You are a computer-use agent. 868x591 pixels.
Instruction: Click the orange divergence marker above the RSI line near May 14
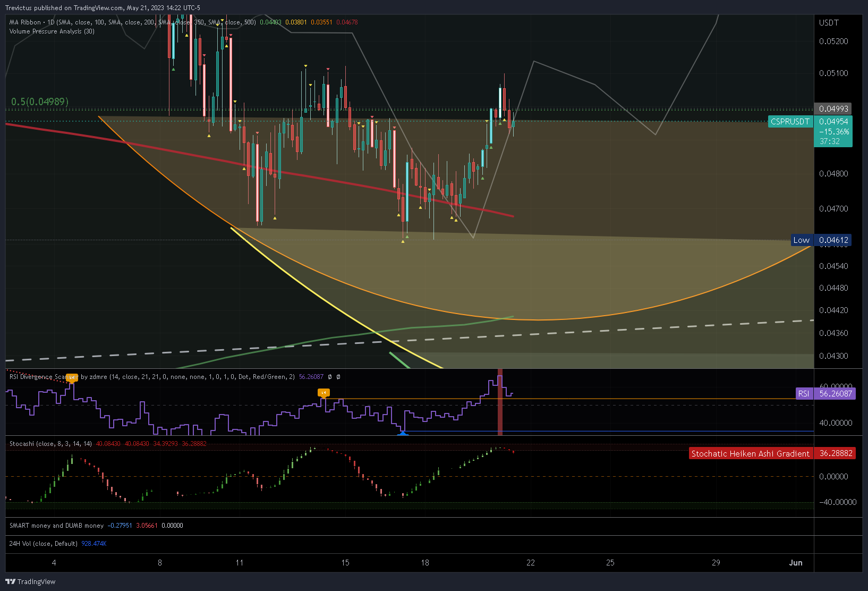click(324, 393)
